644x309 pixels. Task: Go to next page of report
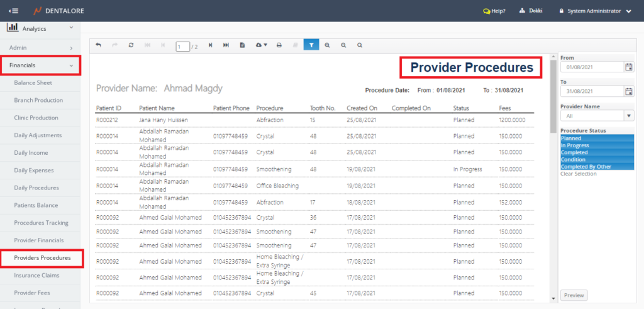(x=210, y=45)
